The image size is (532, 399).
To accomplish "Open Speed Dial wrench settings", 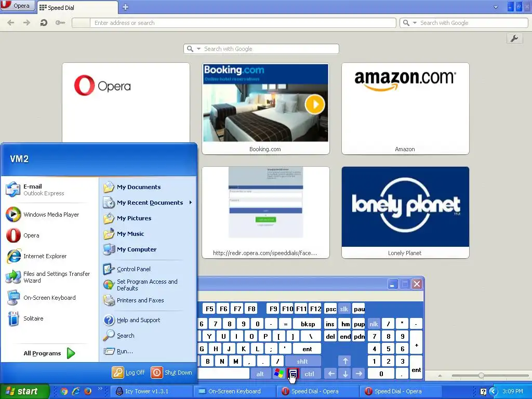I will [x=514, y=38].
